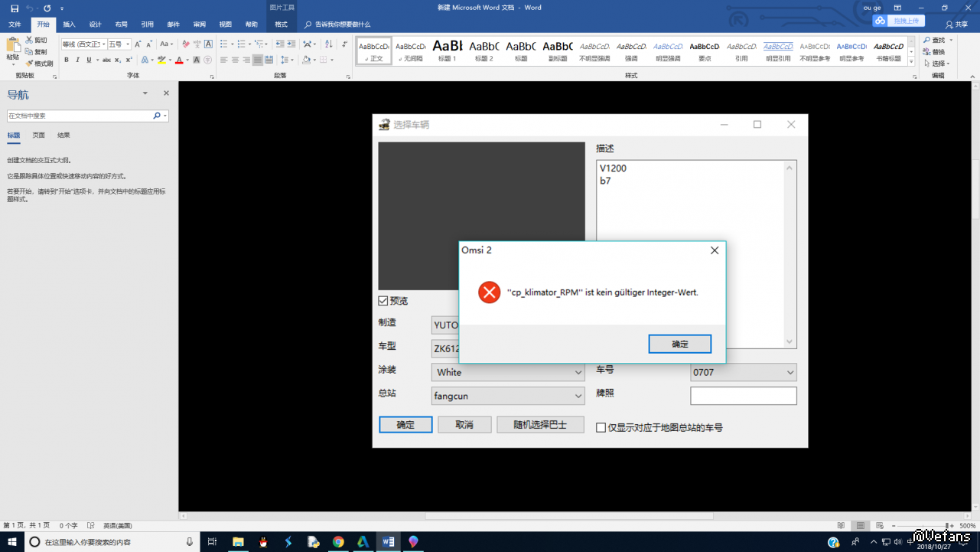Click the 随机选择巴士 button
The height and width of the screenshot is (552, 980).
click(540, 425)
